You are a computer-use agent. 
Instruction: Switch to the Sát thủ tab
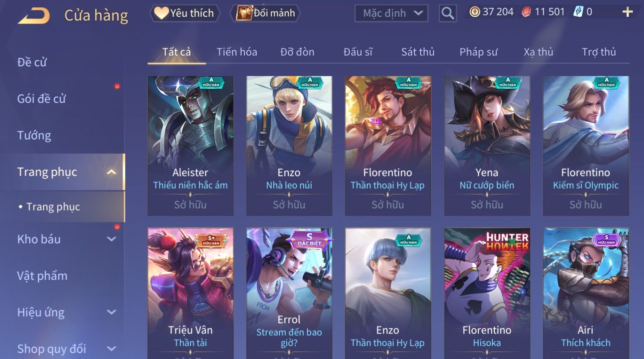point(418,52)
